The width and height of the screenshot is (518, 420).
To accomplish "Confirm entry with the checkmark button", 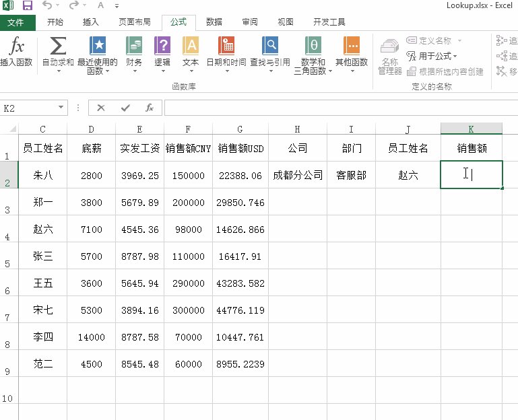I will coord(125,108).
